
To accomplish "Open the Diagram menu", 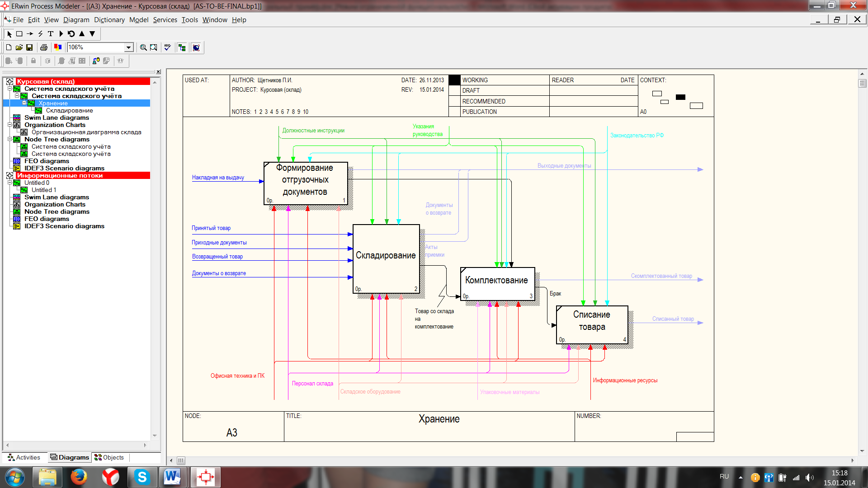I will (x=75, y=20).
